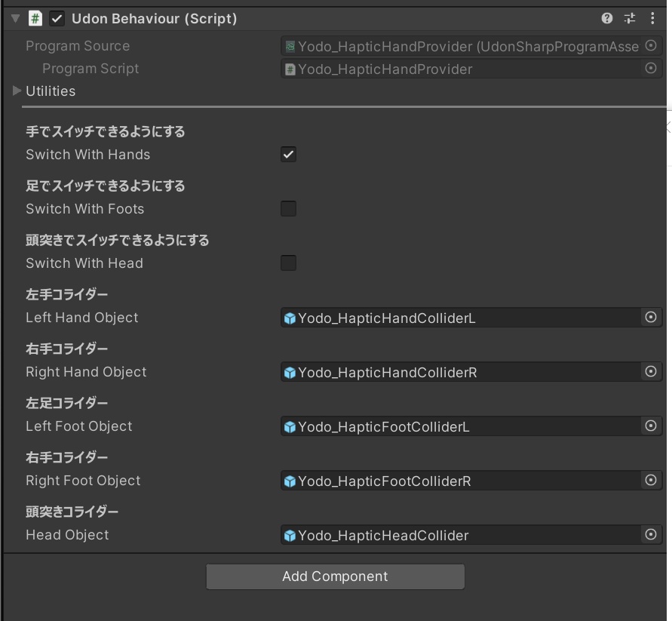672x621 pixels.
Task: Open the object picker for Right Hand Object
Action: [x=650, y=371]
